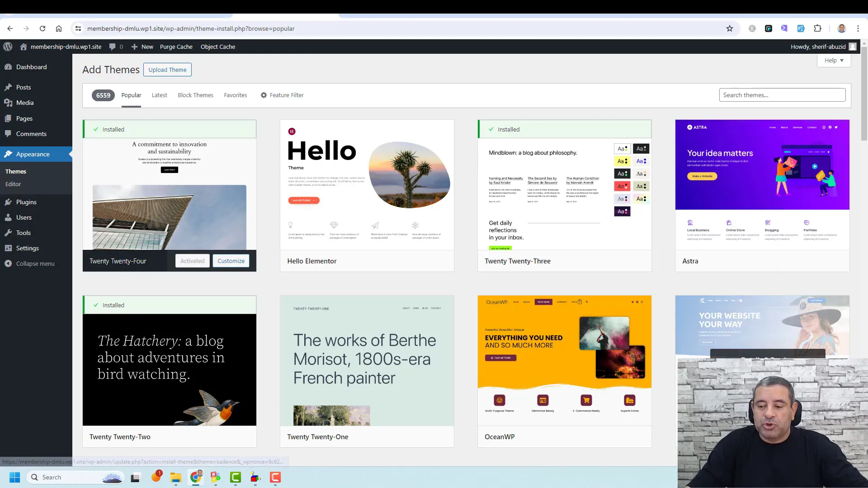Open the Astra theme thumbnail
Screen dimensions: 868x488
[x=762, y=185]
